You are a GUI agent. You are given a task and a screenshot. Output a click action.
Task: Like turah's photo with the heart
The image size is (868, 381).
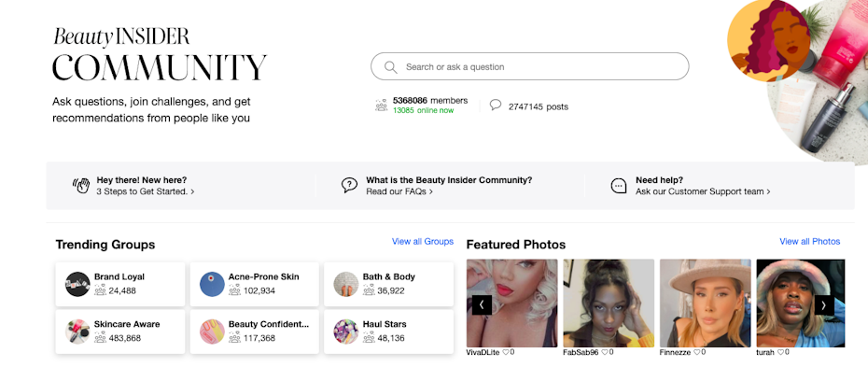pyautogui.click(x=780, y=352)
